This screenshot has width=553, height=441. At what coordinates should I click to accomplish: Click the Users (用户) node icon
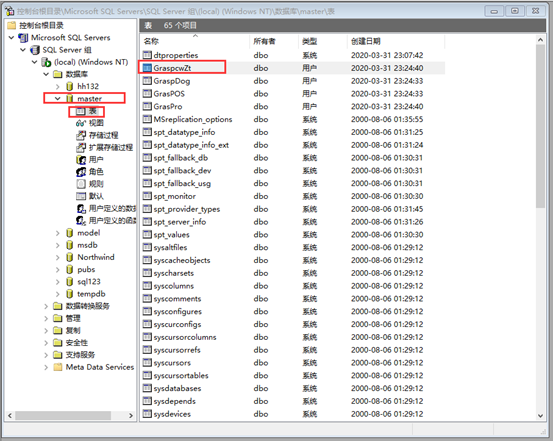pos(81,159)
